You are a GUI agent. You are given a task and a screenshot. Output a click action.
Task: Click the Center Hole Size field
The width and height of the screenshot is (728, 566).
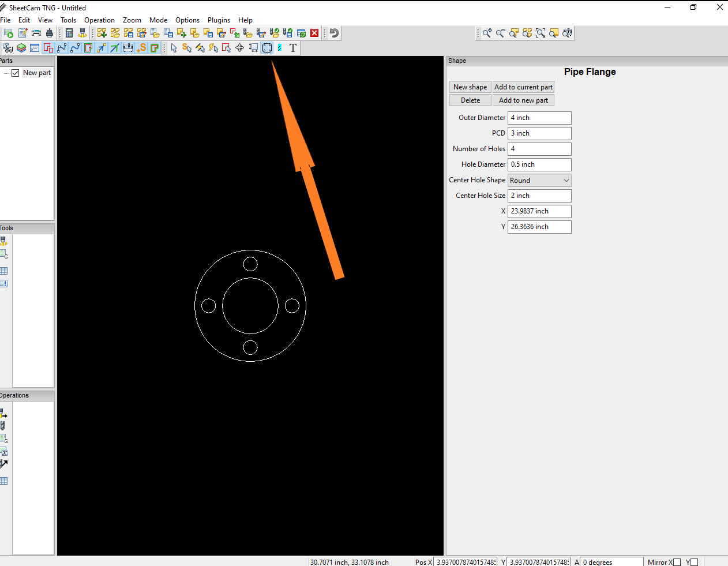coord(539,196)
